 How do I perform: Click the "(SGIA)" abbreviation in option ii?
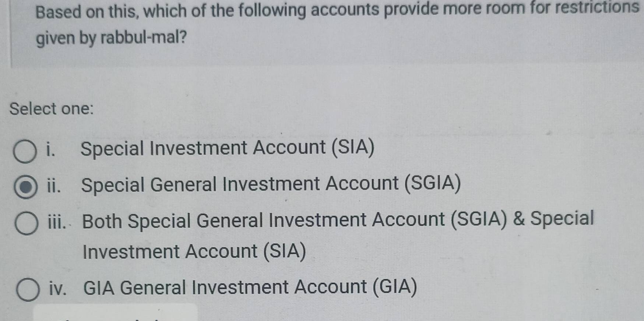tap(432, 183)
